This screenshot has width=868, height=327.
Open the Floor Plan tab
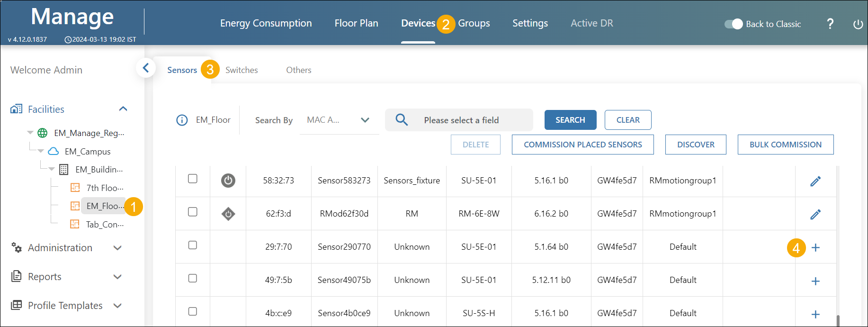click(x=356, y=23)
